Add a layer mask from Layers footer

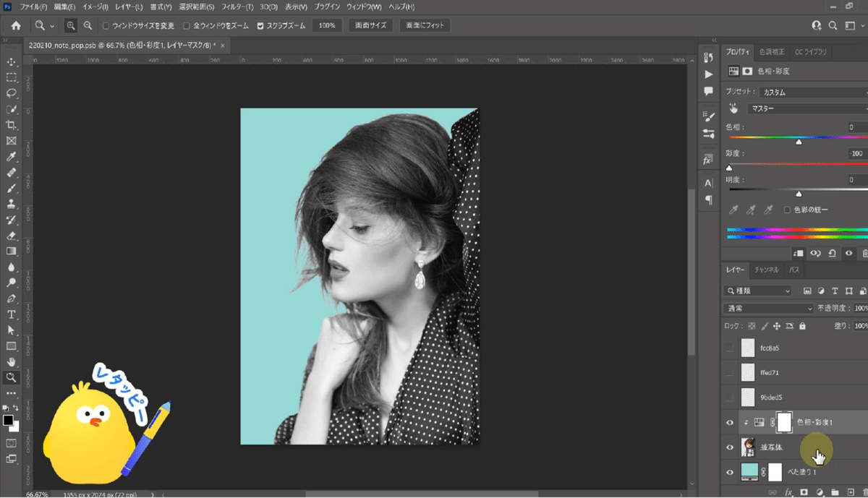click(x=804, y=492)
